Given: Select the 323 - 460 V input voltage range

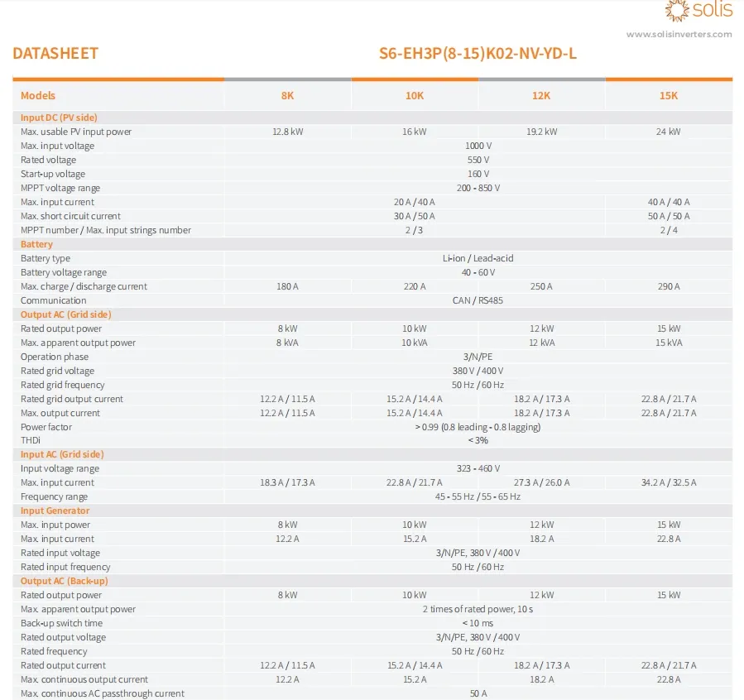Looking at the screenshot, I should click(x=478, y=468).
